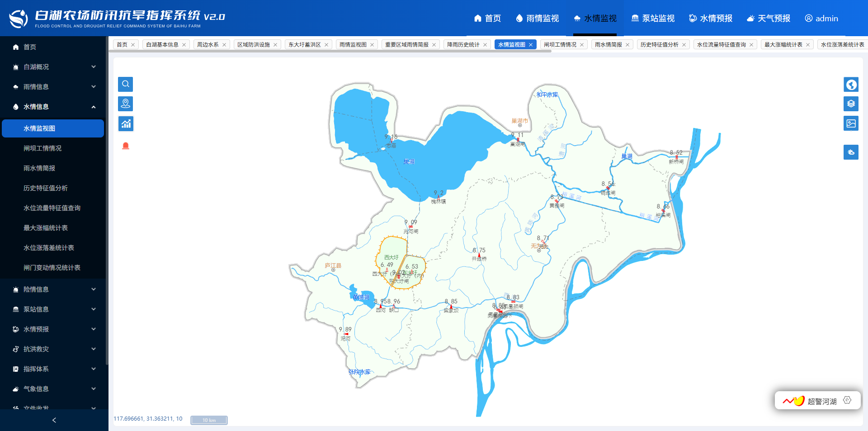Image resolution: width=868 pixels, height=431 pixels.
Task: Collapse the left sidebar with arrow
Action: click(x=54, y=420)
